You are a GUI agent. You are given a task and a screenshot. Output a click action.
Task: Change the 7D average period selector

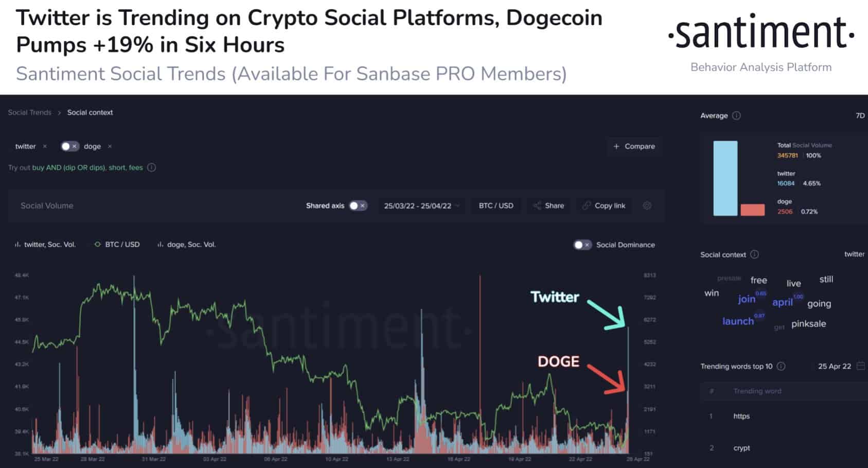tap(860, 115)
